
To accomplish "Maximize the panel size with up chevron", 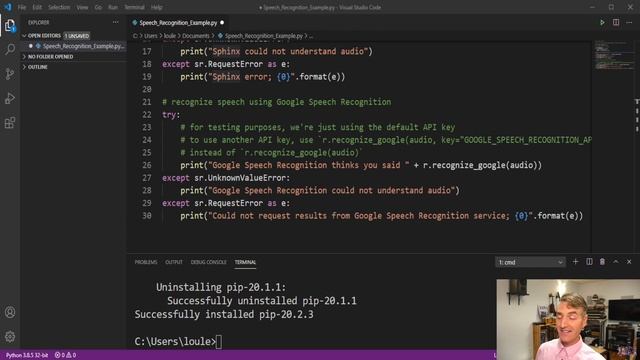I will point(616,262).
